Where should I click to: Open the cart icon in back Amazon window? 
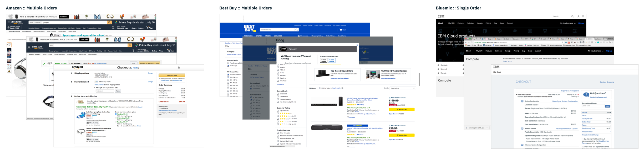149,28
